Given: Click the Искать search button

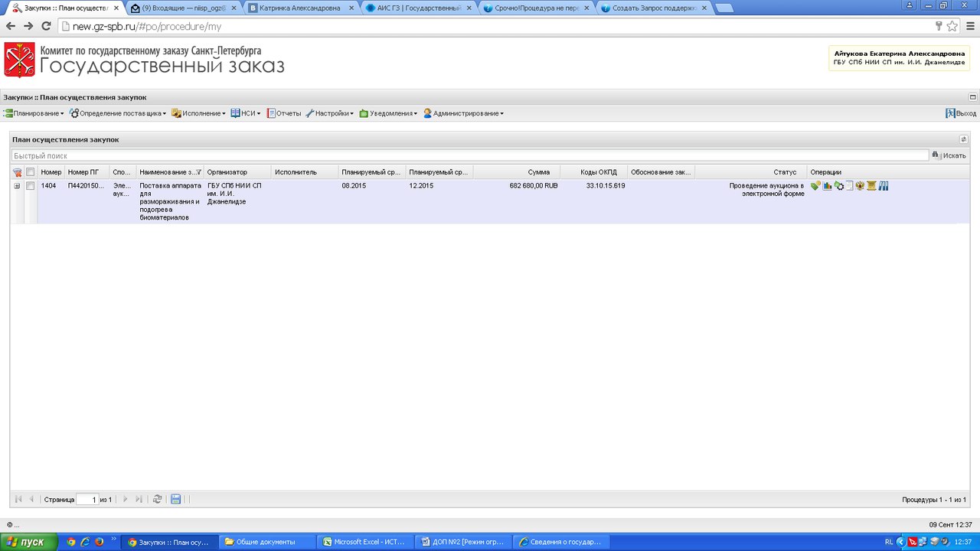Looking at the screenshot, I should [949, 155].
